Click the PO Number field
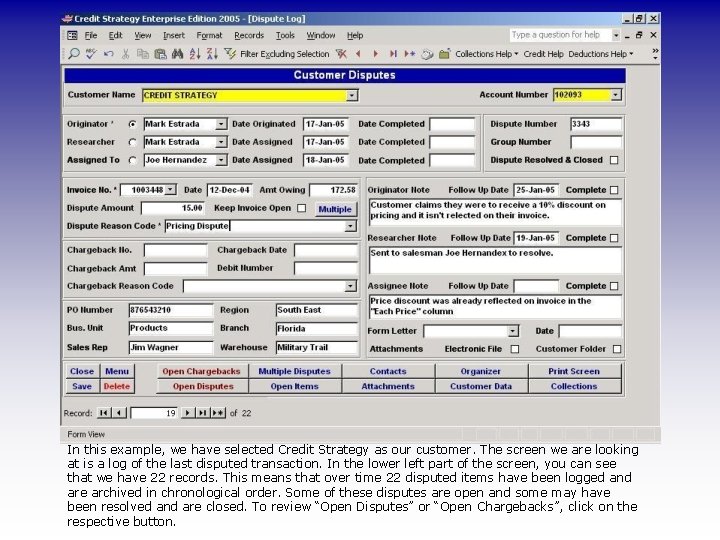 coord(171,310)
